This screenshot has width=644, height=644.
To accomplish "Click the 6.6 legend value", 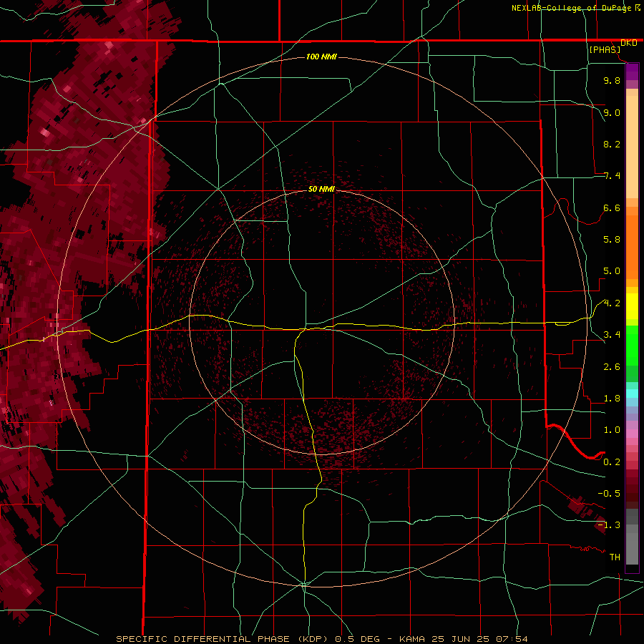I will tap(612, 208).
